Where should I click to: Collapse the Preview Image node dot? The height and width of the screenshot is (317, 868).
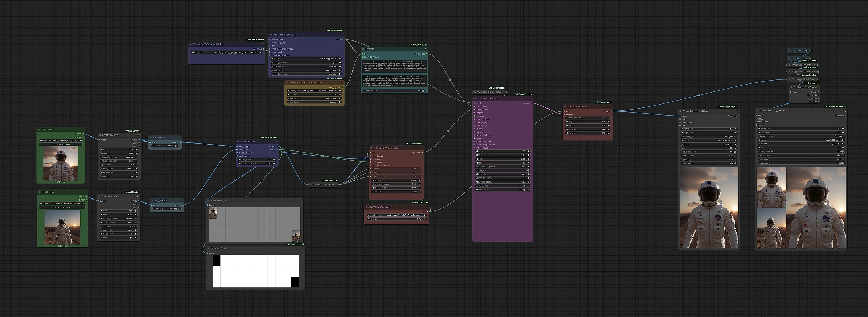[x=209, y=200]
